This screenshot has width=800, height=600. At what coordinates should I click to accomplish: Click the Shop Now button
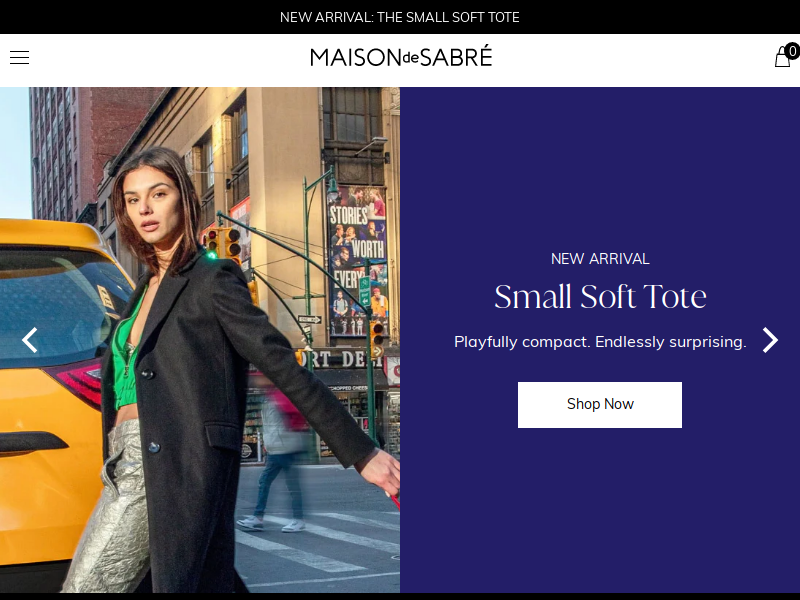point(599,405)
